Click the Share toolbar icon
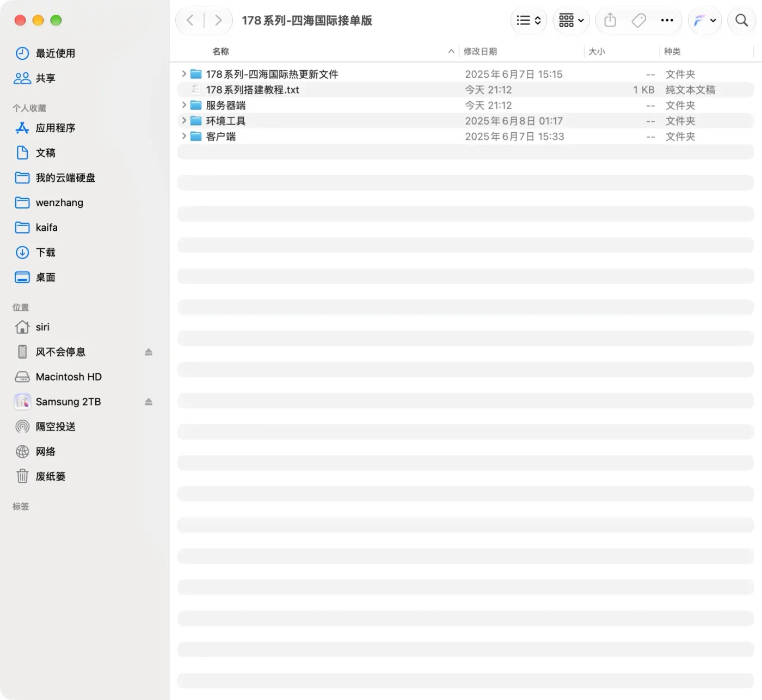This screenshot has width=762, height=700. point(610,21)
